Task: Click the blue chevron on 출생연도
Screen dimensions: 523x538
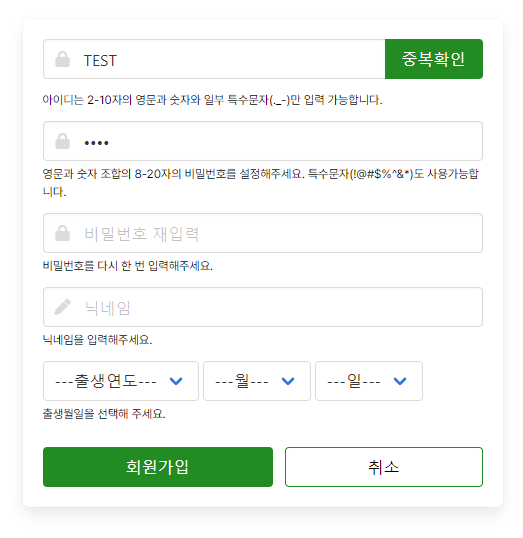Action: point(176,381)
